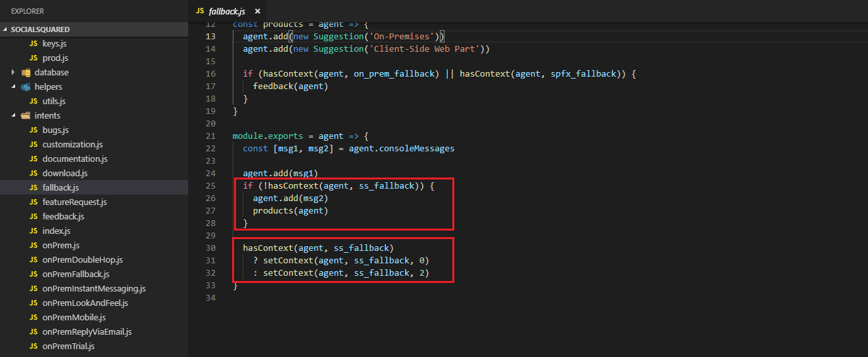The width and height of the screenshot is (868, 357).
Task: Collapse the intents folder arrow
Action: [x=13, y=116]
